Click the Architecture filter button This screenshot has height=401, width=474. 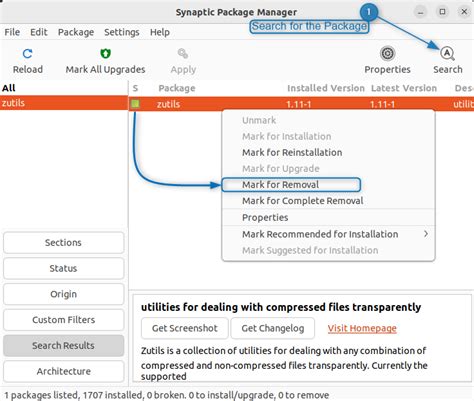(x=63, y=371)
